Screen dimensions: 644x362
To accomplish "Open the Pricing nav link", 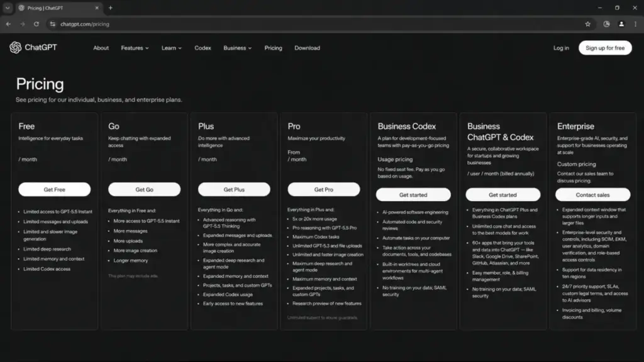I will click(273, 48).
